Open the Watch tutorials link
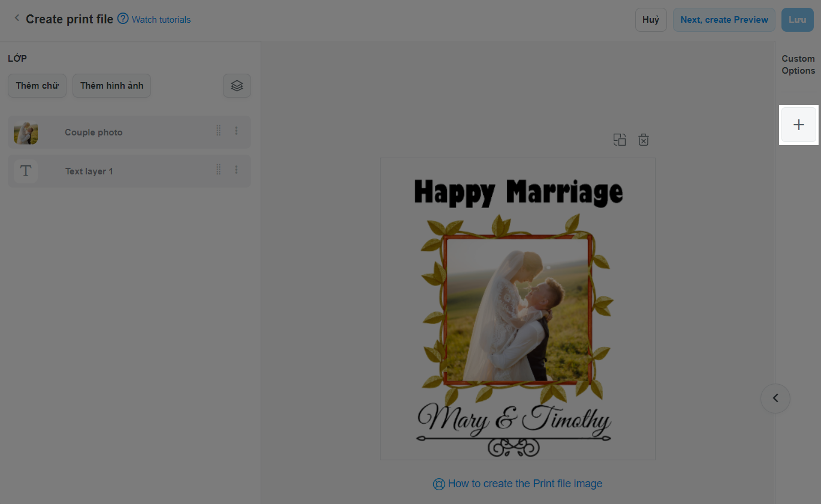Screen dimensions: 821x504 pos(161,20)
